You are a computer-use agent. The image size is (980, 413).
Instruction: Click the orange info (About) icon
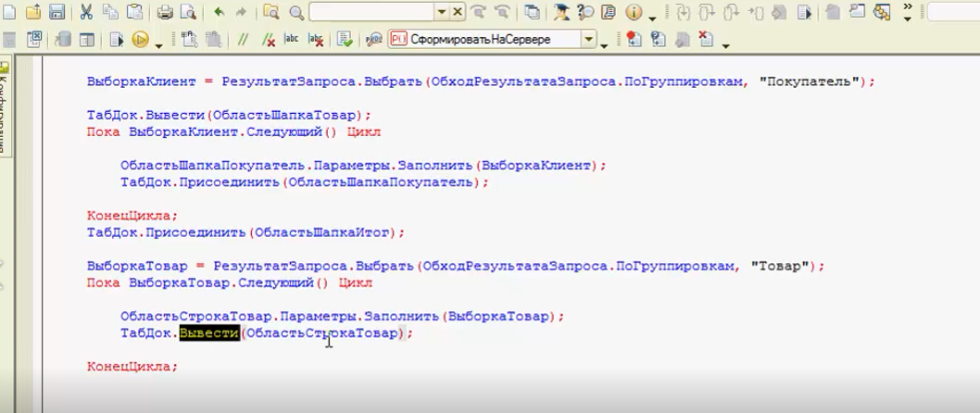(x=634, y=13)
